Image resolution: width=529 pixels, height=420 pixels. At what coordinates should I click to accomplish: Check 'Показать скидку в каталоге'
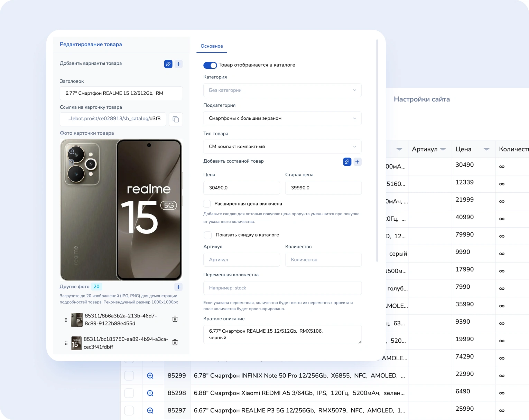(x=208, y=235)
